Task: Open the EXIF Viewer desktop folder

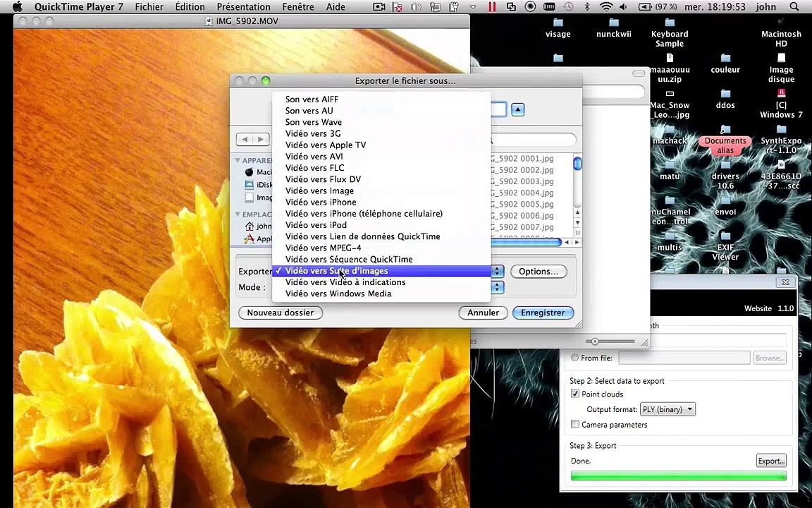Action: click(725, 236)
